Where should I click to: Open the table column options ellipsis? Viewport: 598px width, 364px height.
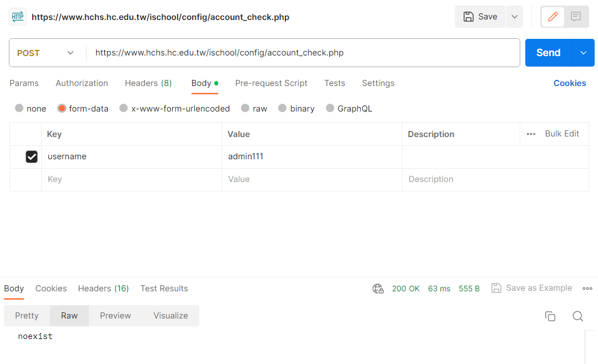point(531,134)
